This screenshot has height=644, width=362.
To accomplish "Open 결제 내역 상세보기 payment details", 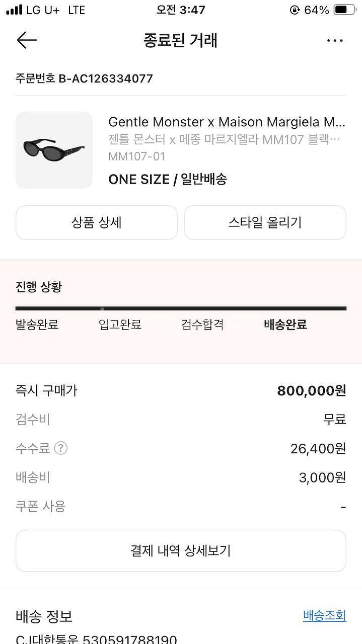I will coord(181,550).
